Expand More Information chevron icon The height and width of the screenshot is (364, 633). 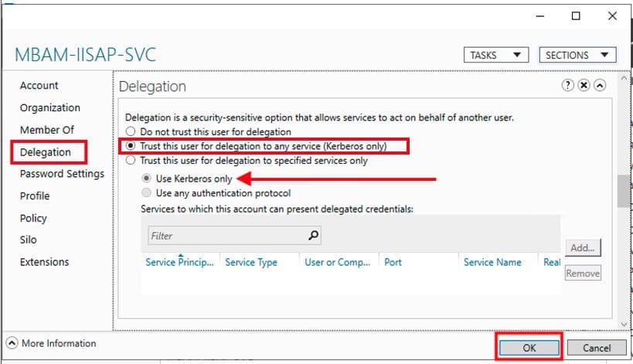(x=12, y=343)
